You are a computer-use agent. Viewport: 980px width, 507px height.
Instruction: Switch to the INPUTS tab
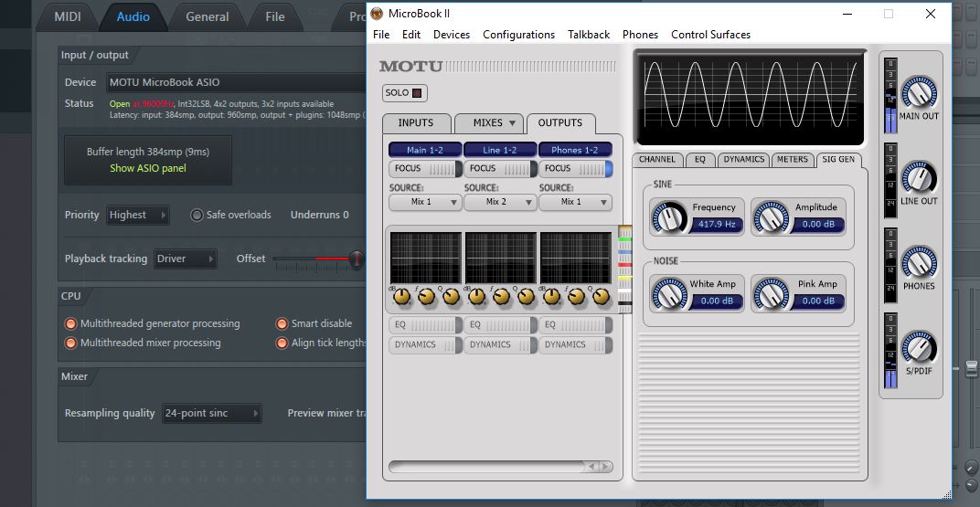pos(416,123)
